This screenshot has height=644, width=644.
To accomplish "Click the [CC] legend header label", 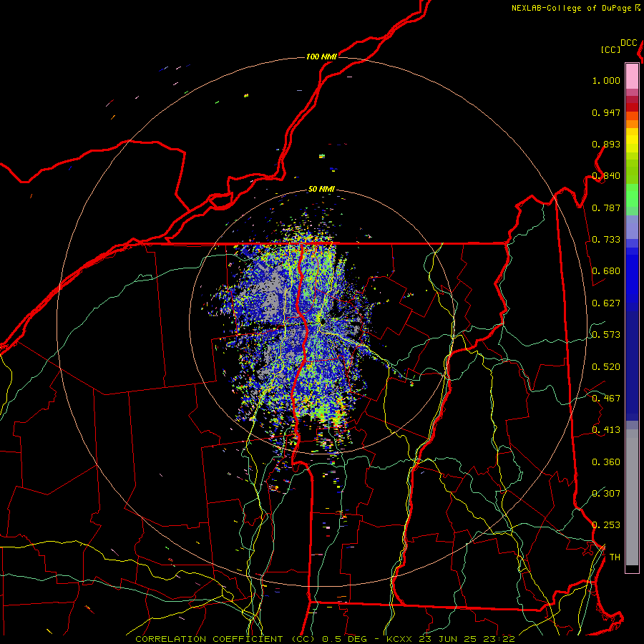I will [610, 49].
